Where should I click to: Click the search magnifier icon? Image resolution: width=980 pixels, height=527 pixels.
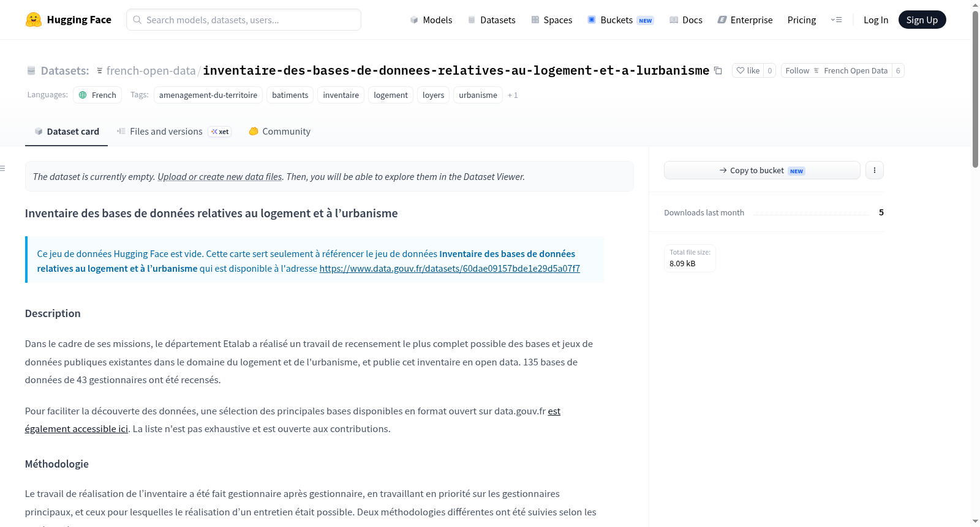[x=137, y=20]
